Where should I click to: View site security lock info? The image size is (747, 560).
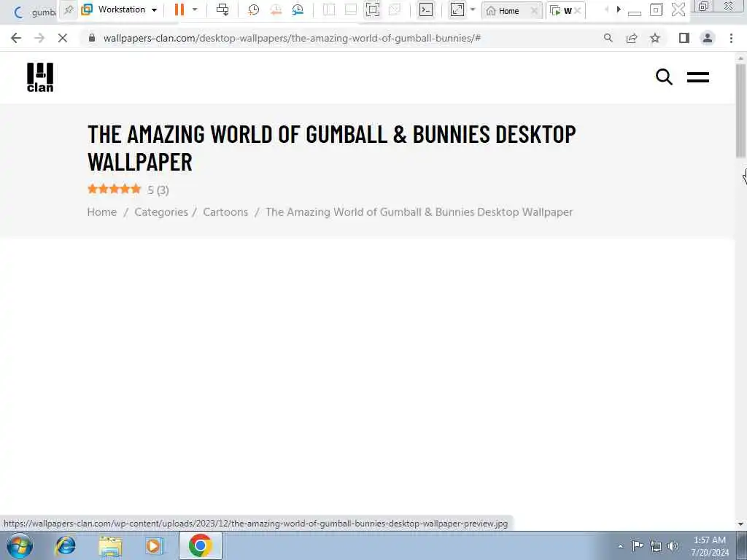tap(92, 38)
